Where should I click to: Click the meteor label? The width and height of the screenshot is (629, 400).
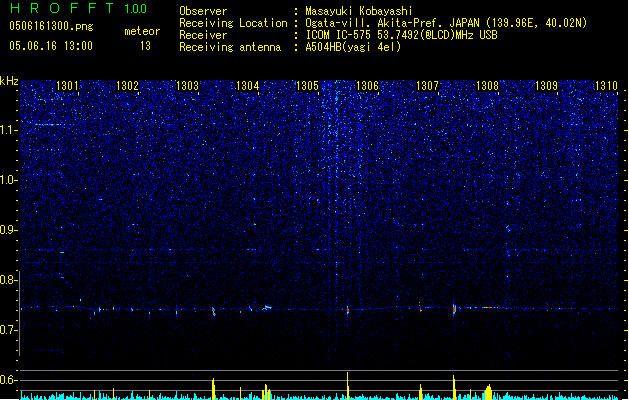click(x=142, y=31)
